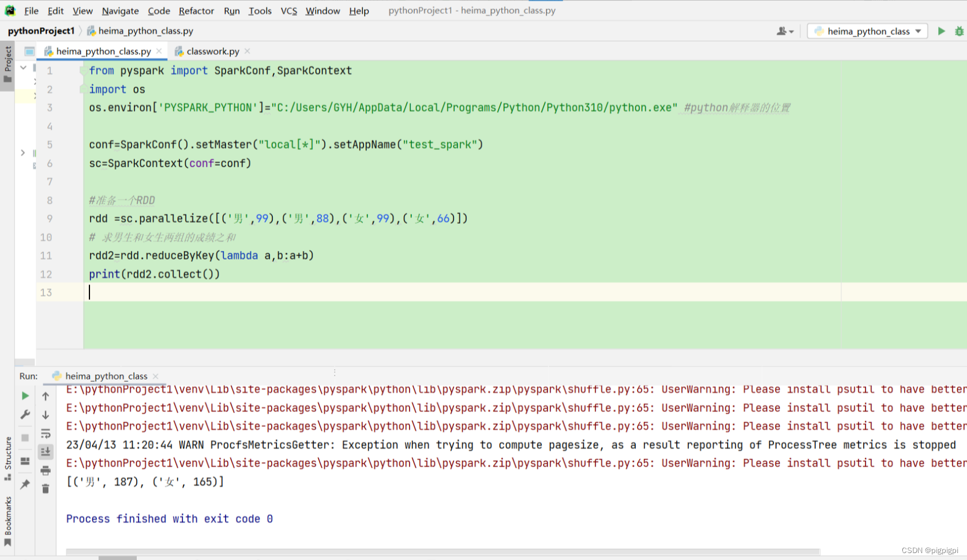
Task: Open the Run menu
Action: tap(231, 10)
